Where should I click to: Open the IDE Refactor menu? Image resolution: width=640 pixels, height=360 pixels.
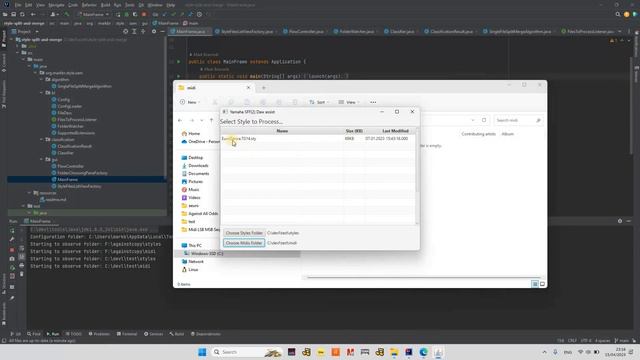point(89,5)
